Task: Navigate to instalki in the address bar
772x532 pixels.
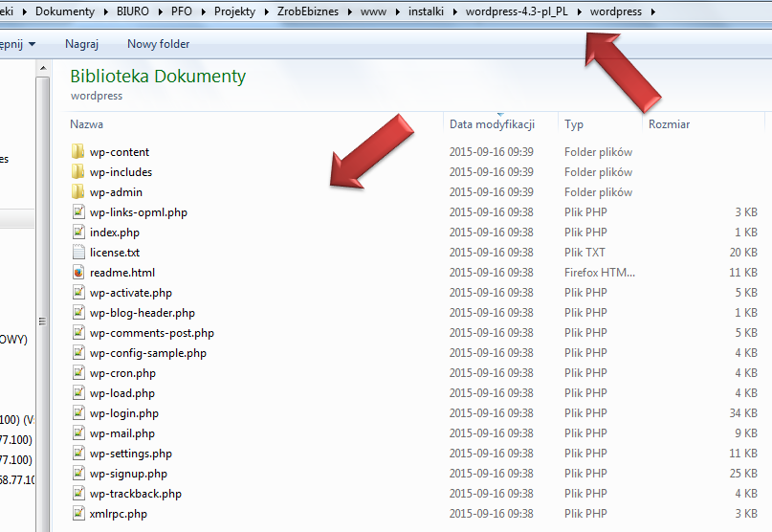Action: tap(426, 11)
